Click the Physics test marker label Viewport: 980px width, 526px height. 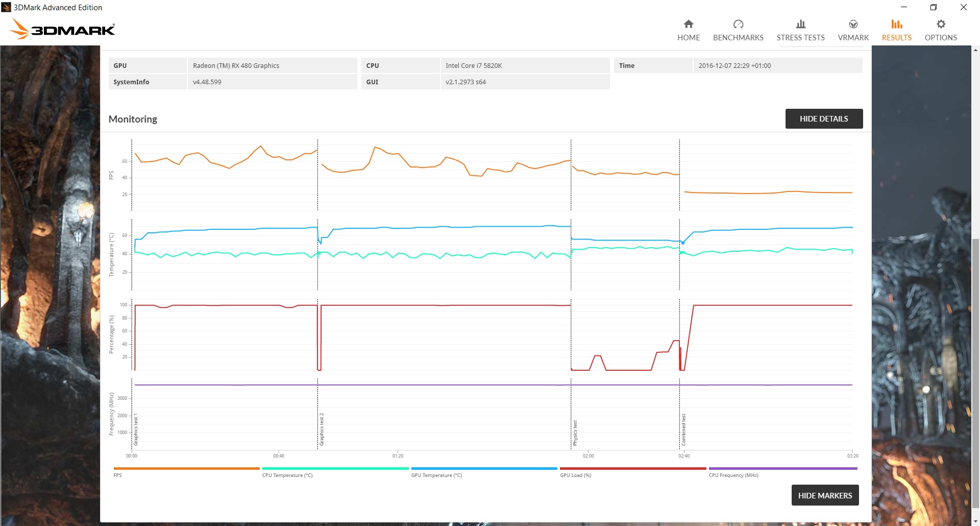[575, 433]
